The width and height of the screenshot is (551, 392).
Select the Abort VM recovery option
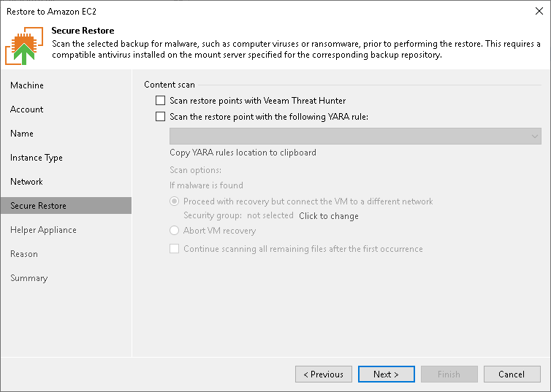pyautogui.click(x=175, y=230)
